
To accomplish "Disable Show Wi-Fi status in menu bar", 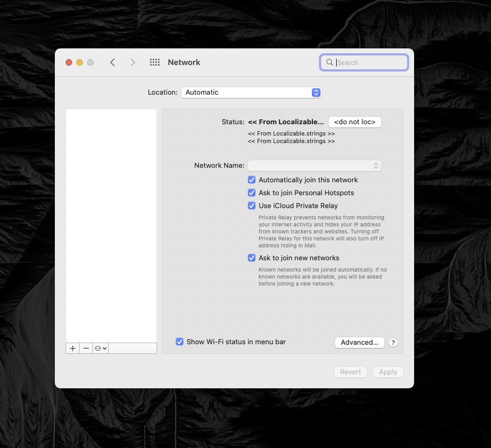I will [x=180, y=342].
